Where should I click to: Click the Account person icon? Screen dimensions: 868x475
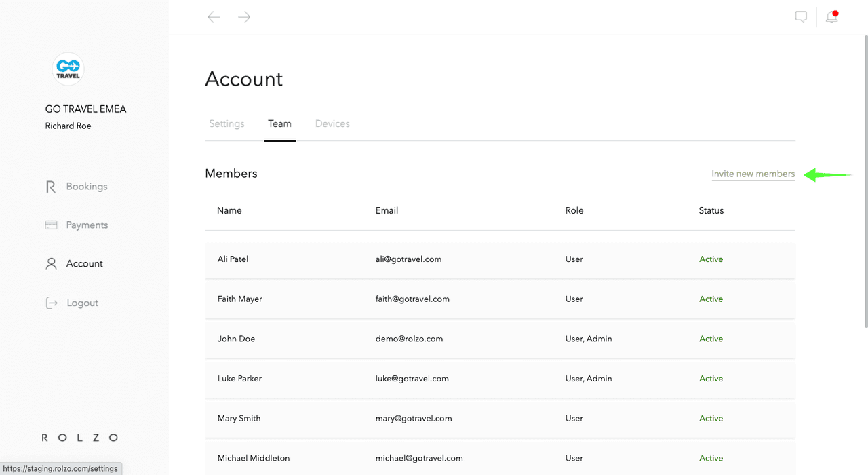tap(51, 264)
